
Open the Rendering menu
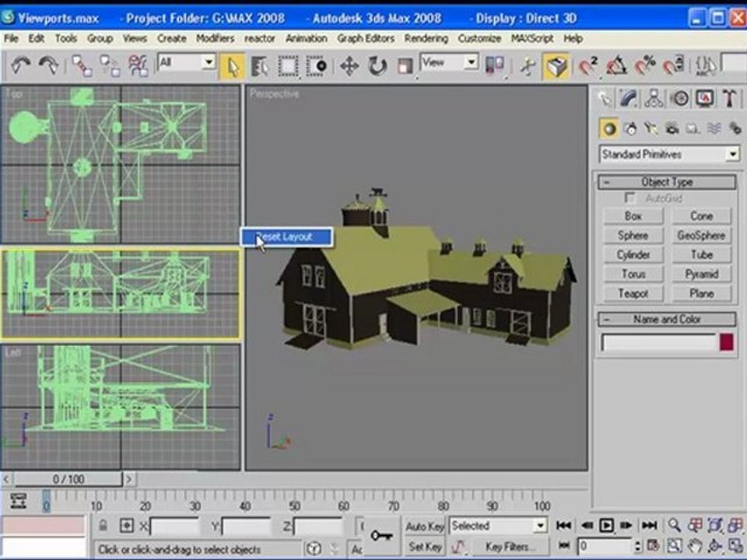coord(426,39)
